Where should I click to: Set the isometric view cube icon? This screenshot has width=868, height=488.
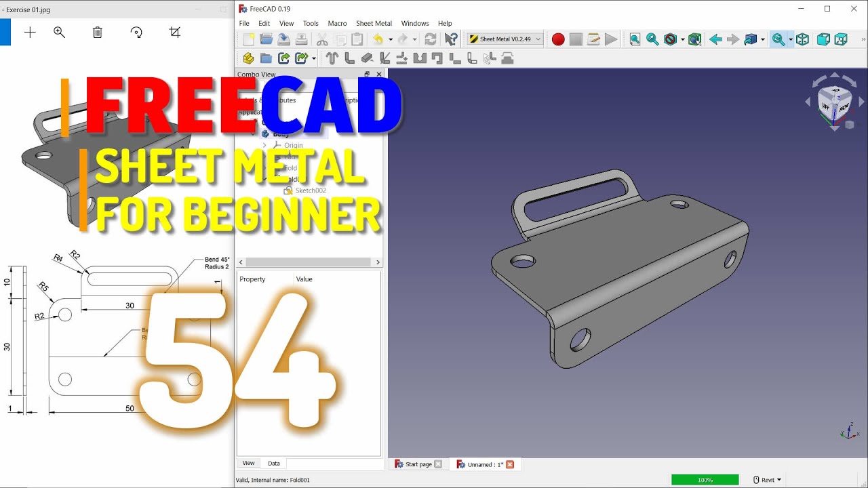click(x=802, y=39)
